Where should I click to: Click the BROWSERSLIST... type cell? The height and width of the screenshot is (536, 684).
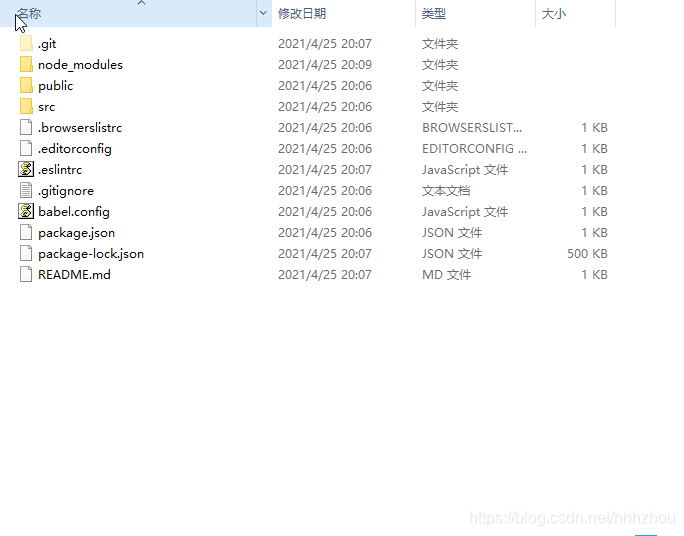coord(472,128)
